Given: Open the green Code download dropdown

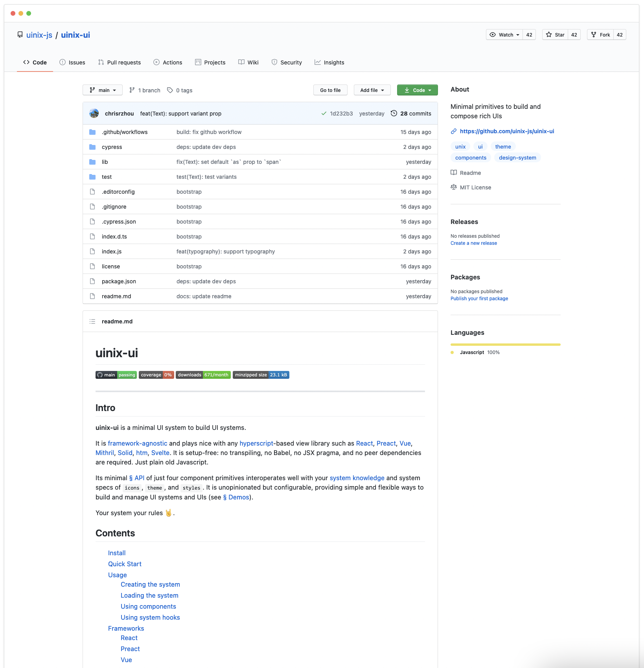Looking at the screenshot, I should pyautogui.click(x=417, y=90).
